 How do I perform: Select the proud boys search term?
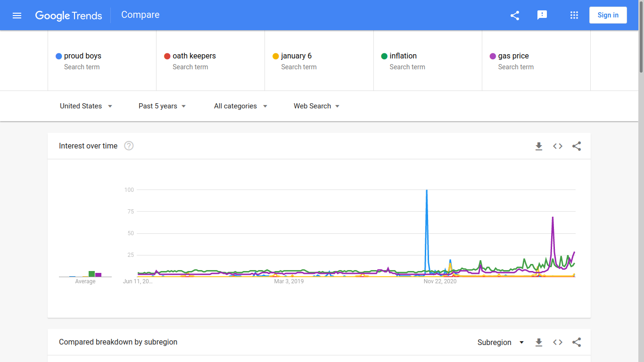pos(102,61)
